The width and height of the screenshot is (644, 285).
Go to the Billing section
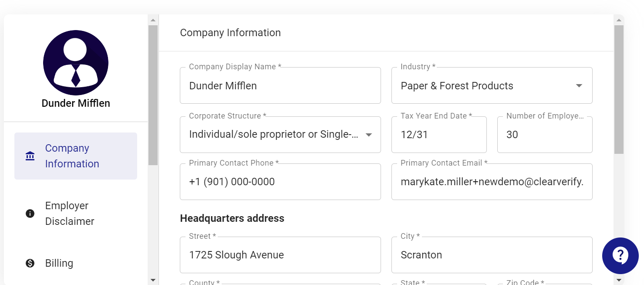coord(76,263)
